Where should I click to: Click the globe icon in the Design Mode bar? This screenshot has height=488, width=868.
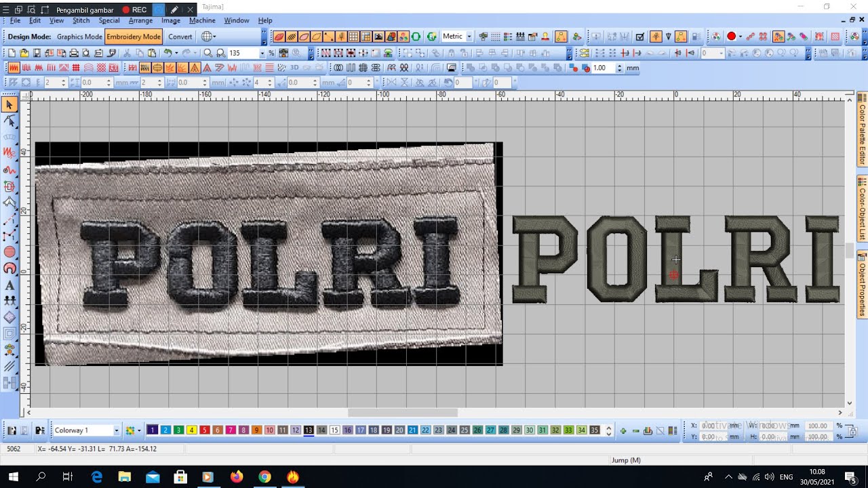[206, 37]
